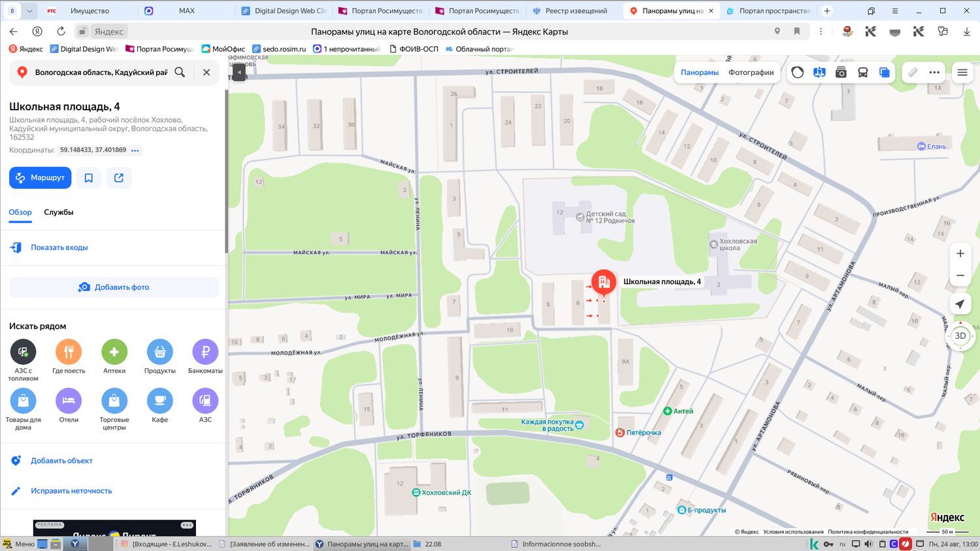Viewport: 980px width, 551px height.
Task: Clear the map search with the X
Action: point(206,72)
